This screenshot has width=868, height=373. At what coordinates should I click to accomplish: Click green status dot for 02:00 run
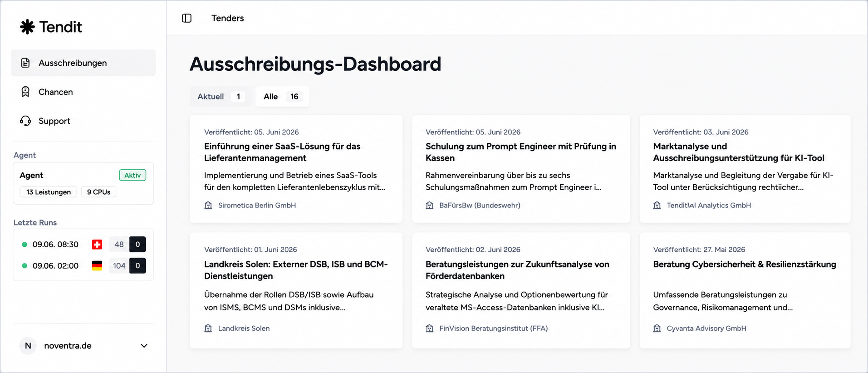click(x=25, y=265)
